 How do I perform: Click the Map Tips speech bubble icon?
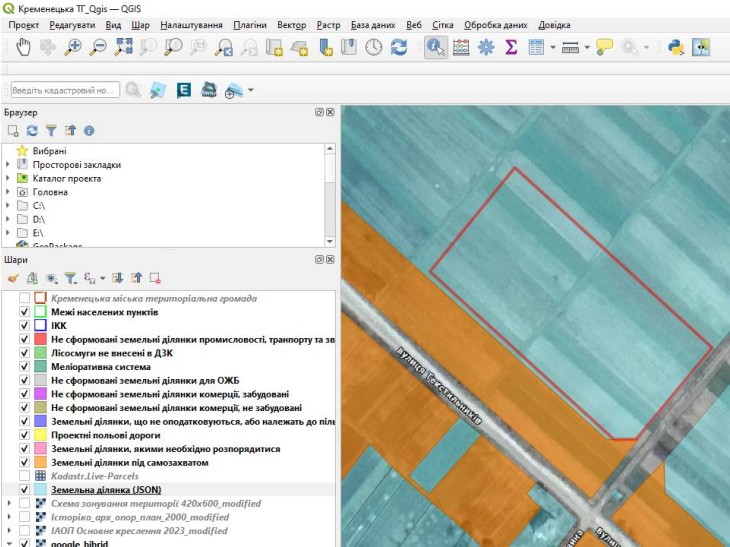pos(604,47)
